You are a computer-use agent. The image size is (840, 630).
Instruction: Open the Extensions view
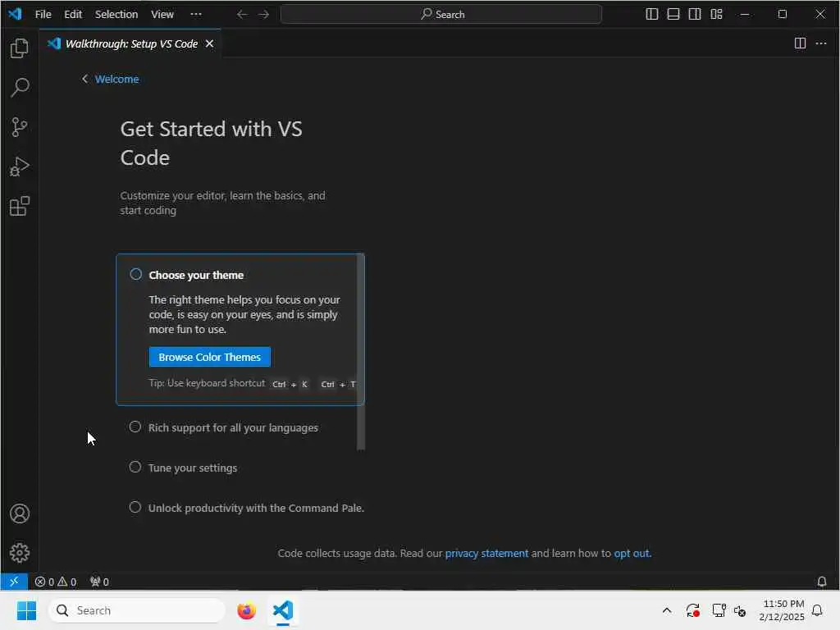tap(20, 206)
